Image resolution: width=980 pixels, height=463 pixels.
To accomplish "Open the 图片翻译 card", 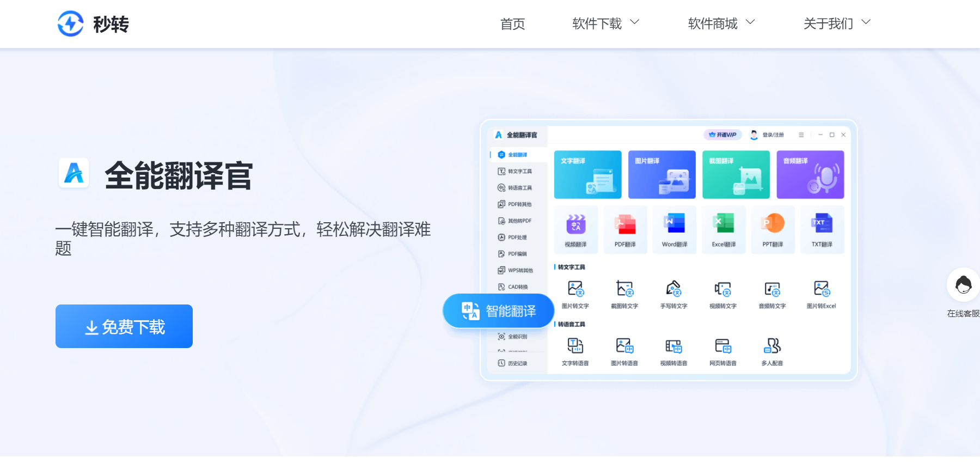I will (661, 174).
